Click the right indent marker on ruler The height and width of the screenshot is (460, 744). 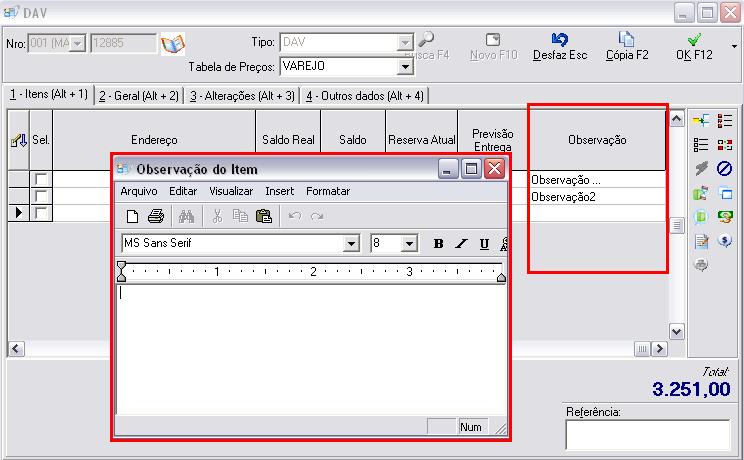501,277
